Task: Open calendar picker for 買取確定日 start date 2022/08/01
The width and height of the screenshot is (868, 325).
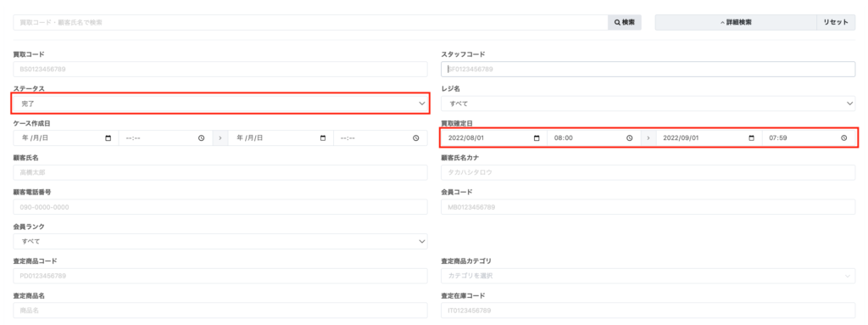Action: tap(537, 138)
